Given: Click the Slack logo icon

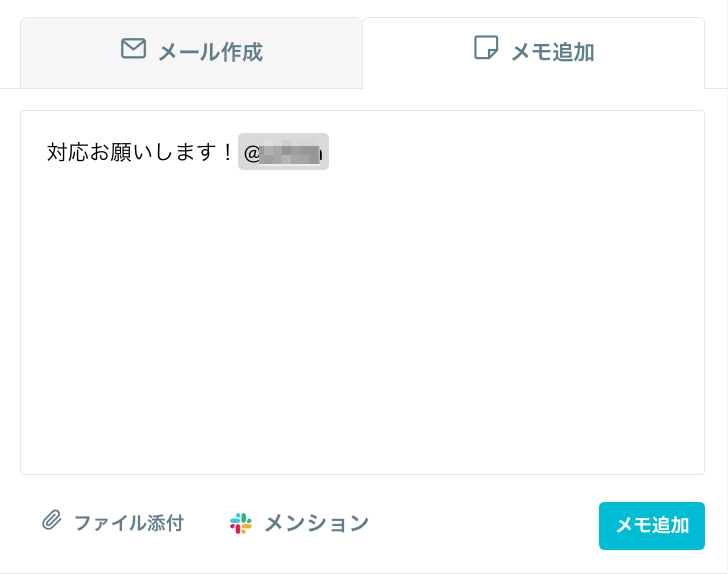Looking at the screenshot, I should [241, 523].
